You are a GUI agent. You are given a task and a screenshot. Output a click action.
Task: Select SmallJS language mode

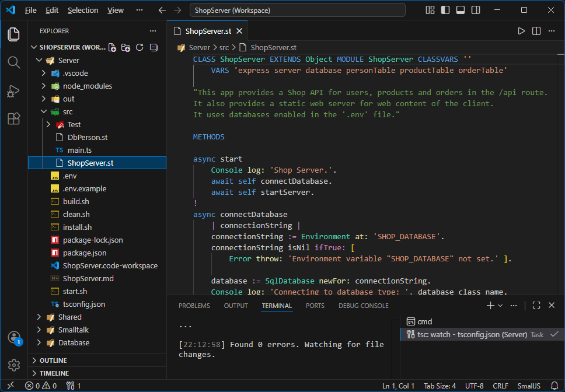pos(529,386)
